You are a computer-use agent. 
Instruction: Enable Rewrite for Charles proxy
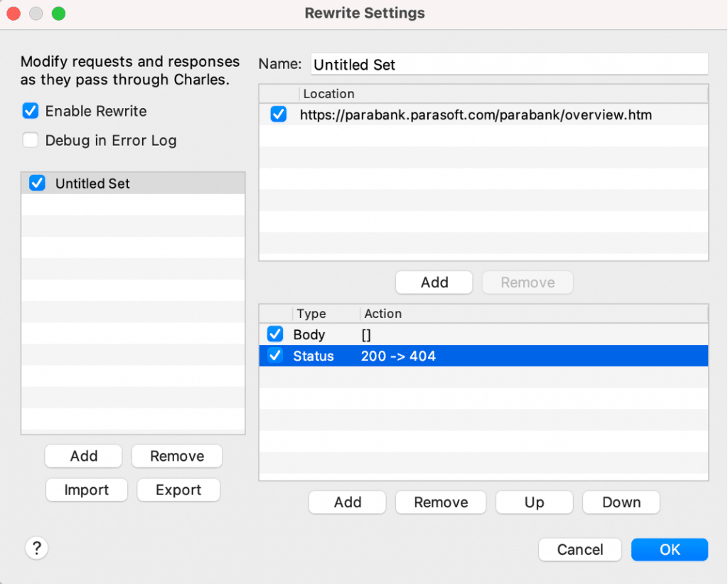coord(30,111)
